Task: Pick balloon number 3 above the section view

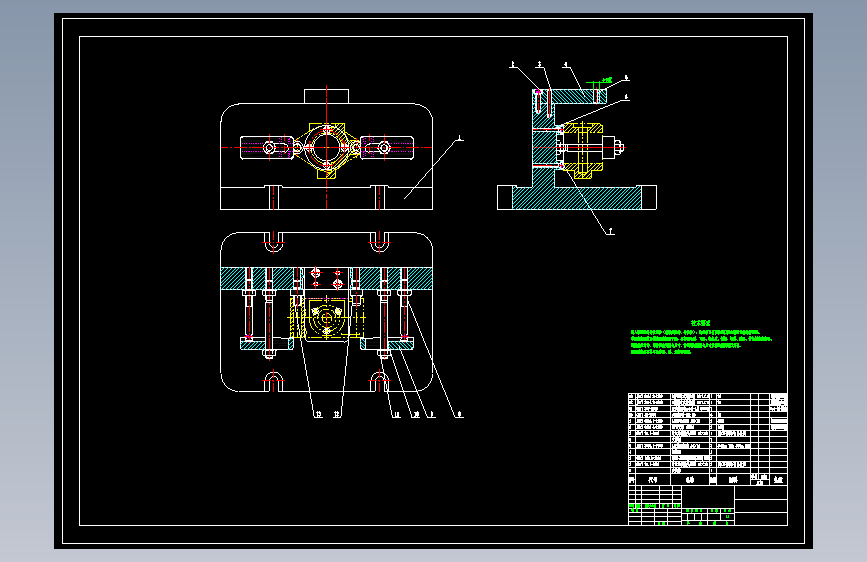Action: [540, 65]
